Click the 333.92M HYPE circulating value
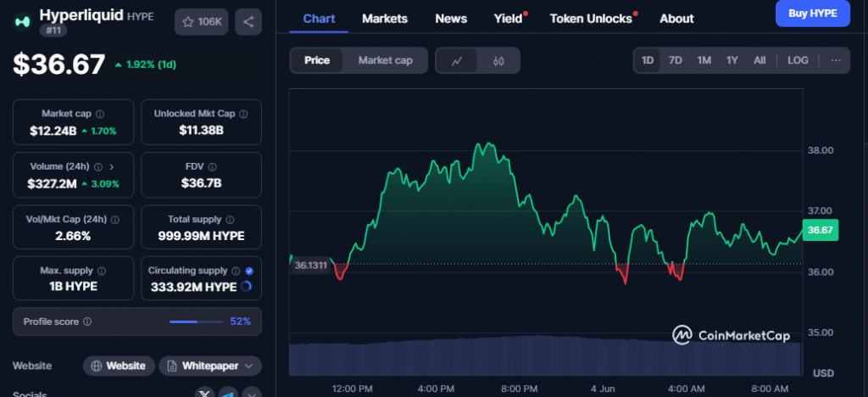 click(194, 287)
